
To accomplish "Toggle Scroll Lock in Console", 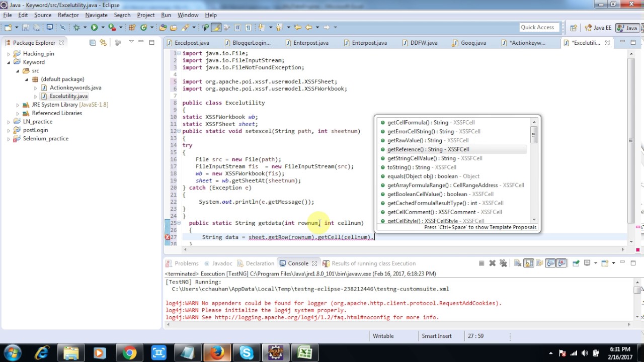I will point(528,263).
